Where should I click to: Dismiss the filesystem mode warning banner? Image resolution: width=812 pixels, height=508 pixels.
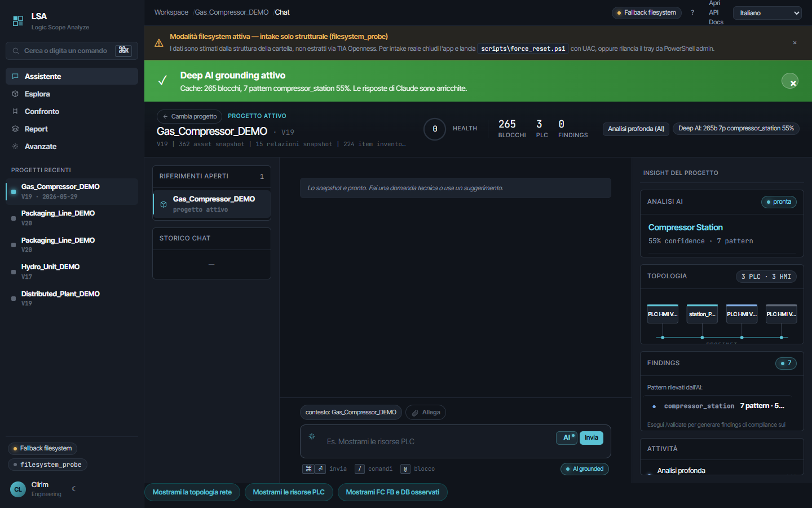pyautogui.click(x=795, y=43)
